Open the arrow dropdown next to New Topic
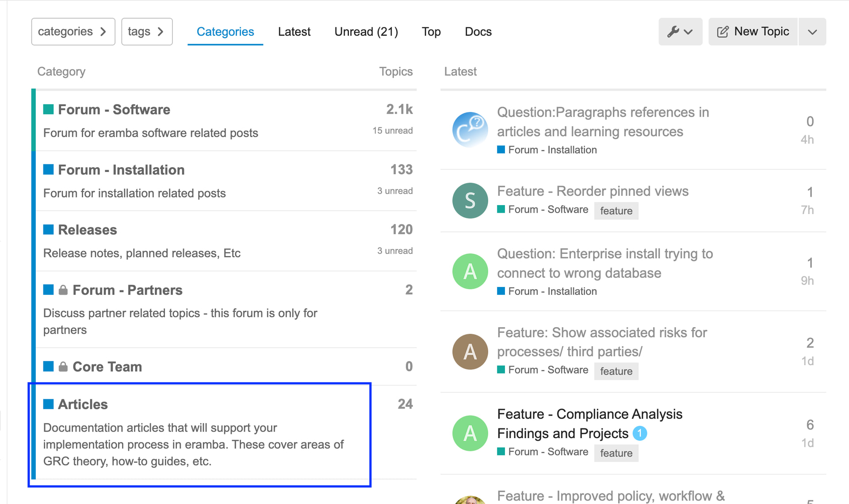Screen dimensions: 849x504 [812, 32]
